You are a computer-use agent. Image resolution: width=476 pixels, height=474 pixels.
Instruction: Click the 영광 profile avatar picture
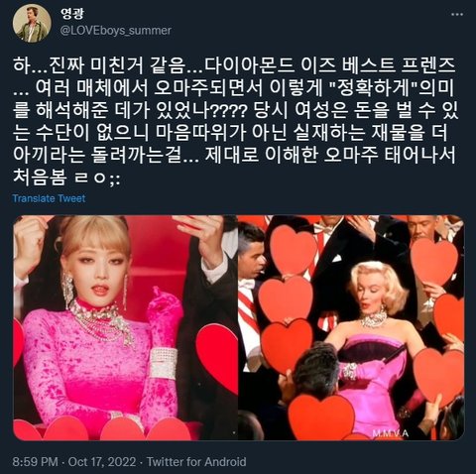click(x=32, y=24)
